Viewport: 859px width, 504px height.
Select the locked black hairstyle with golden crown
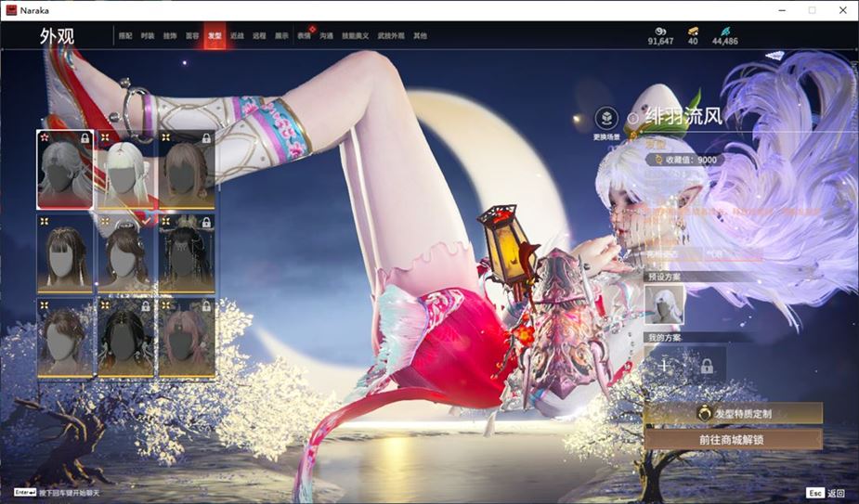[x=187, y=253]
